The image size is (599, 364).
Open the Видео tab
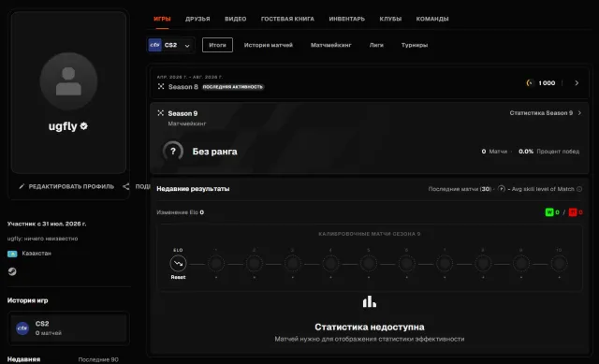pos(235,19)
